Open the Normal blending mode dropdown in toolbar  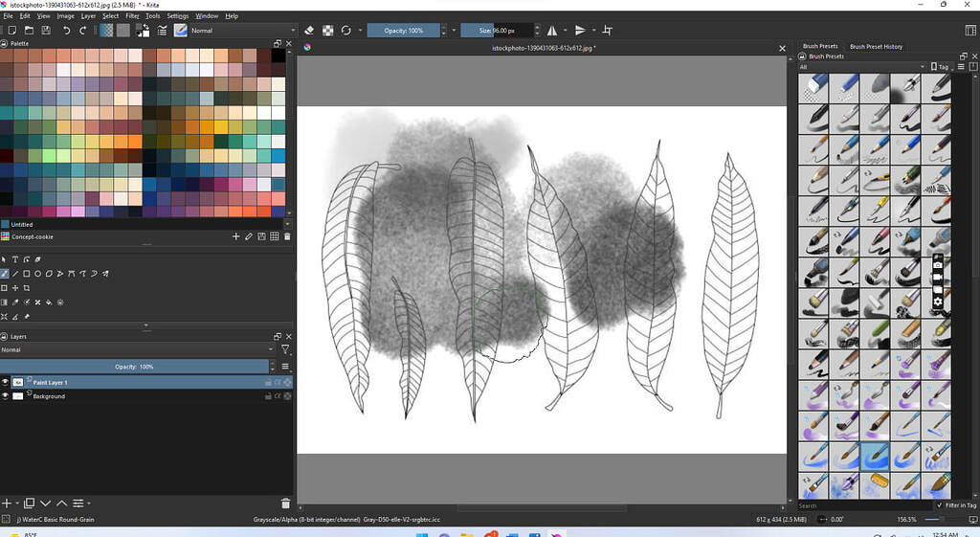pyautogui.click(x=242, y=30)
